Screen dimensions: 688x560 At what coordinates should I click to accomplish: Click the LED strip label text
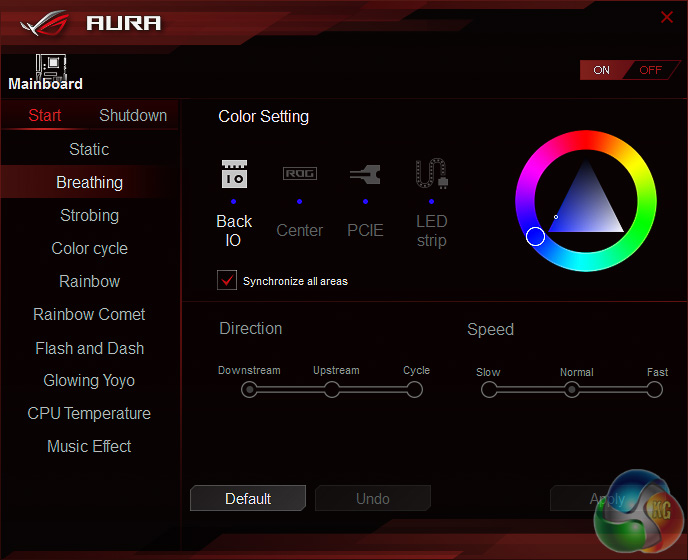pos(431,231)
